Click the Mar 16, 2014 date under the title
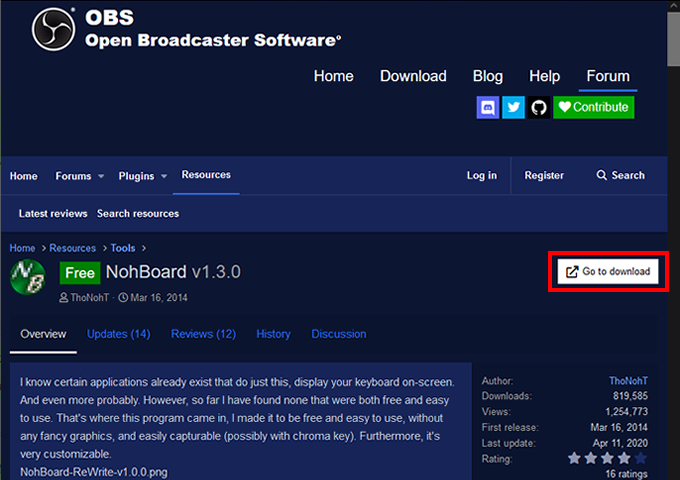 coord(159,297)
